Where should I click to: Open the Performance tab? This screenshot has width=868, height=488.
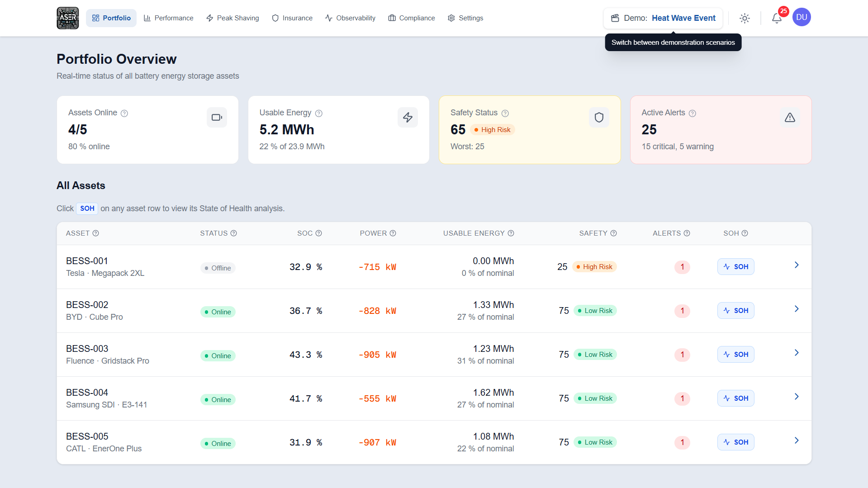tap(168, 18)
